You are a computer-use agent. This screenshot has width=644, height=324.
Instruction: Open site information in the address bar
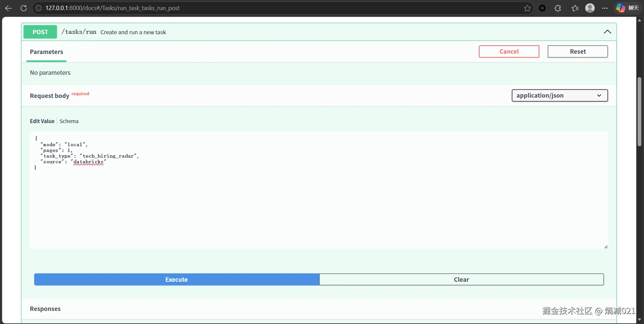click(39, 8)
